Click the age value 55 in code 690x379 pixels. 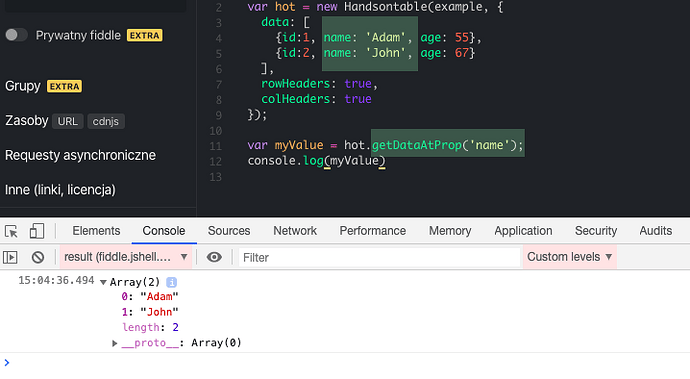click(462, 37)
